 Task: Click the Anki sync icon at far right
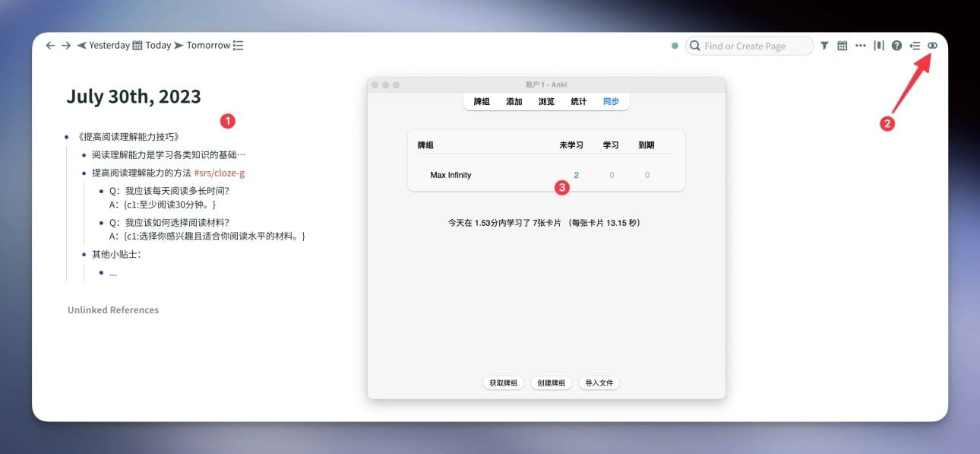(932, 46)
